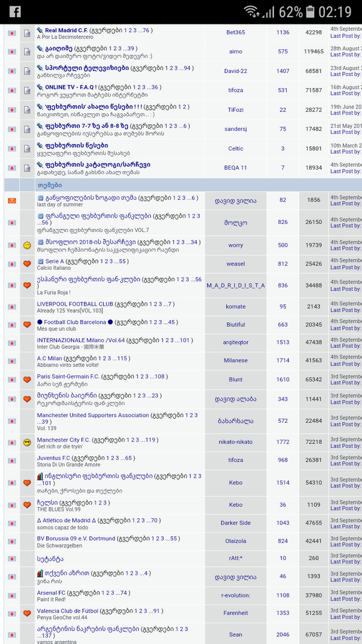Click Last Post by link in Real Madrid row
Viewport: 362px width, 644px height.
click(346, 36)
